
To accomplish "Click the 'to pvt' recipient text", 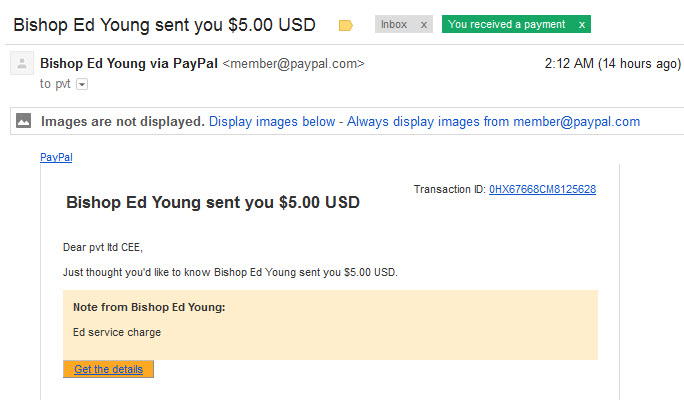I will click(x=55, y=84).
